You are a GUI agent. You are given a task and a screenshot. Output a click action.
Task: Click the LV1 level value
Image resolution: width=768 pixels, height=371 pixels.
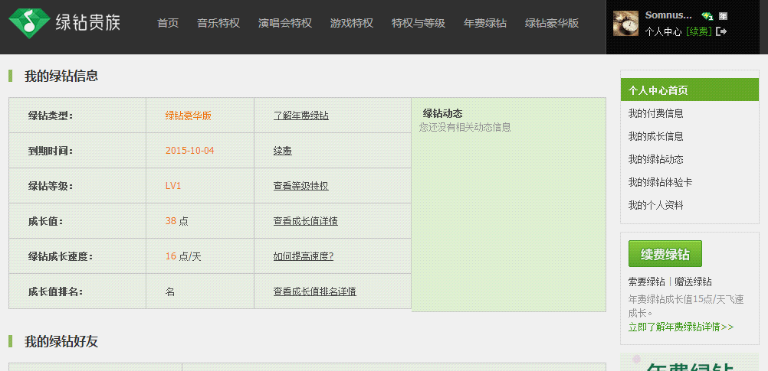click(x=173, y=186)
